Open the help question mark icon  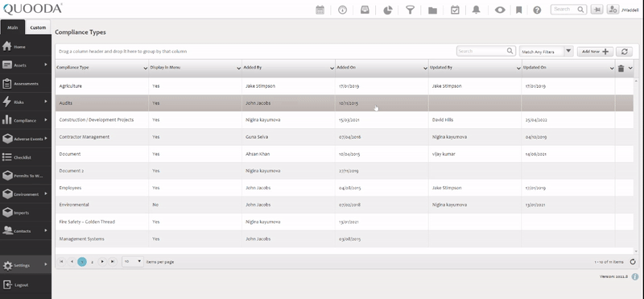point(537,10)
